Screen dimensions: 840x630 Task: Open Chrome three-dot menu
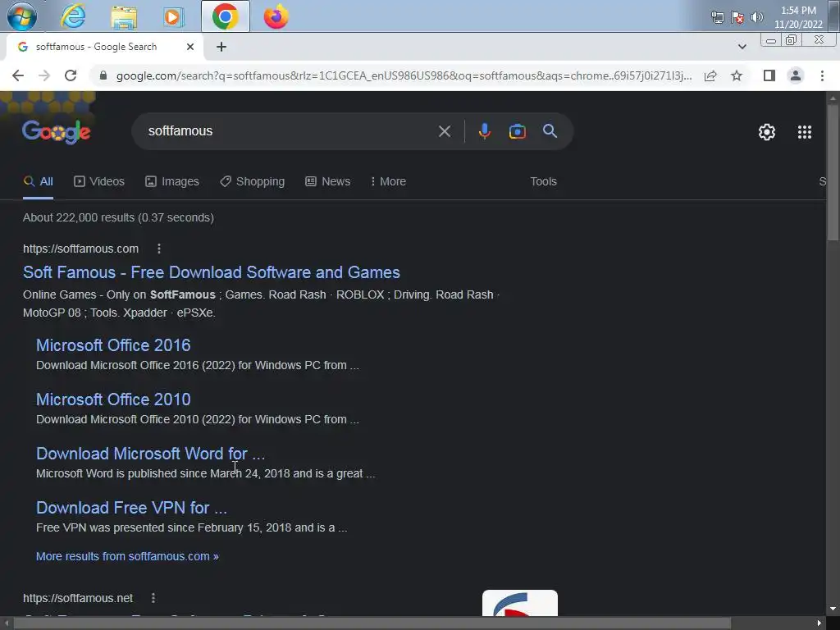coord(822,75)
